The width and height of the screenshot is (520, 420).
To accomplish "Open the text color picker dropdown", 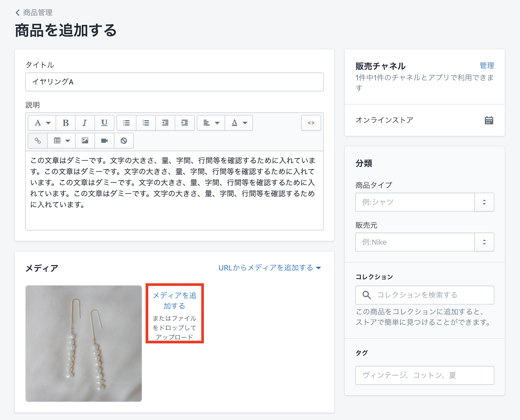I will (x=239, y=123).
